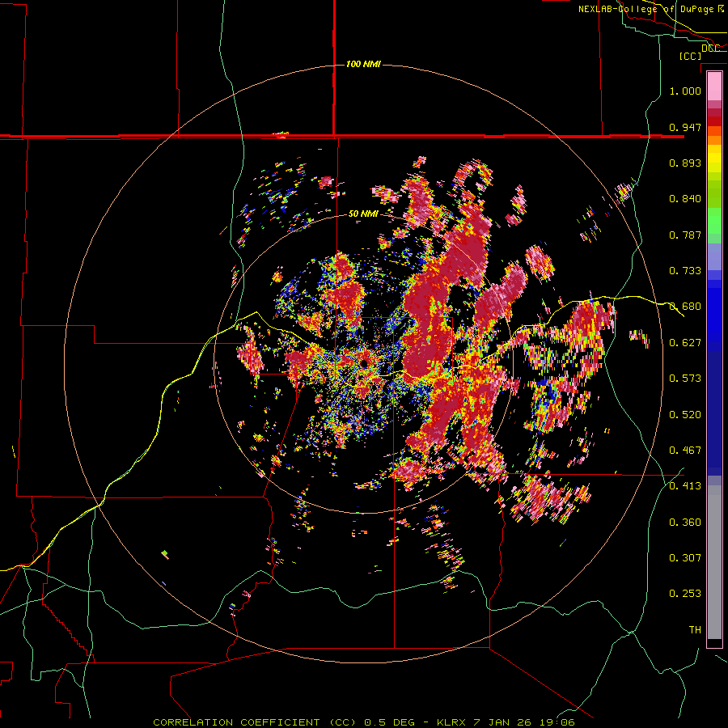728x728 pixels.
Task: Click the 50 NMI range ring label
Action: point(363,214)
